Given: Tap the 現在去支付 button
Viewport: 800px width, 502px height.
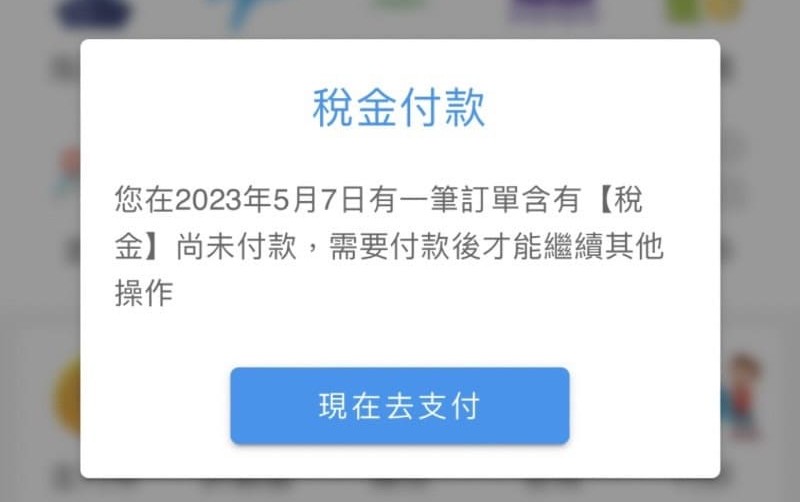Looking at the screenshot, I should click(399, 406).
